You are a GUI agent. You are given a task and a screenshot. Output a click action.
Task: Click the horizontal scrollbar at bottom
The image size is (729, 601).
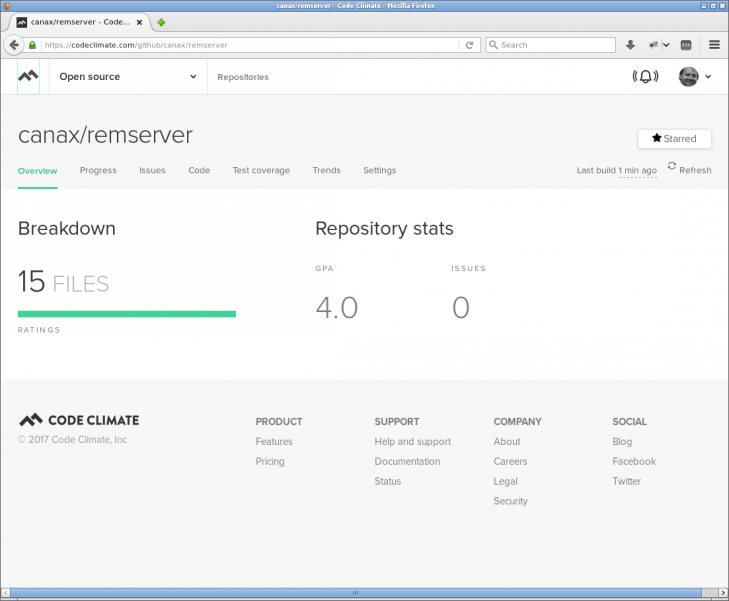[356, 593]
